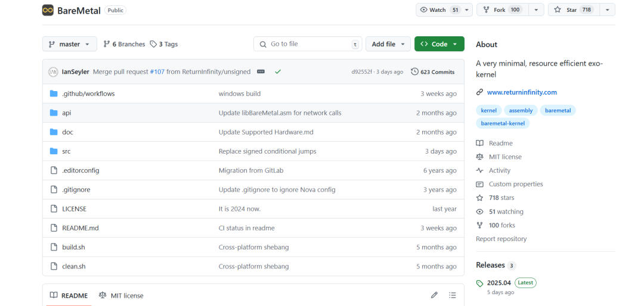Click the IanSeyler avatar image
The width and height of the screenshot is (644, 306).
click(x=53, y=72)
